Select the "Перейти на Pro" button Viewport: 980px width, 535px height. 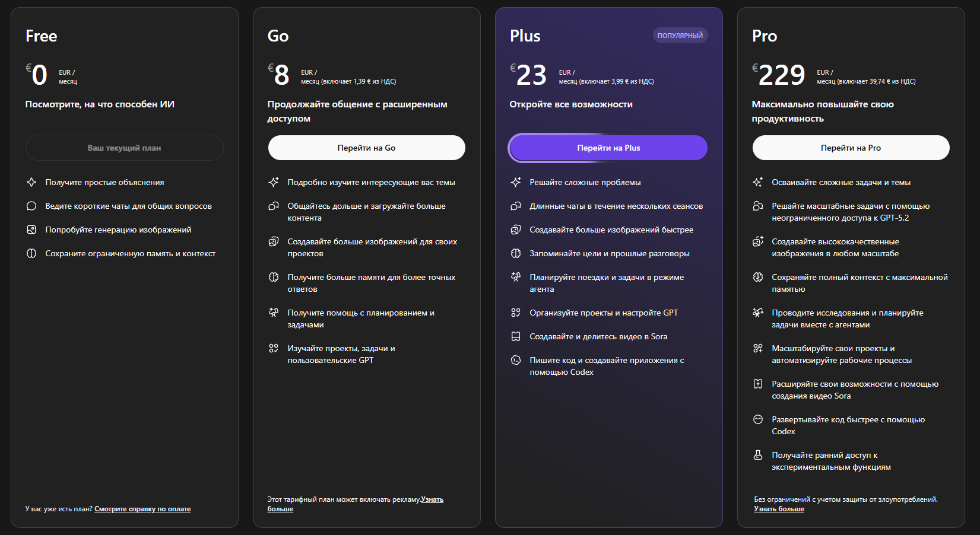[851, 148]
